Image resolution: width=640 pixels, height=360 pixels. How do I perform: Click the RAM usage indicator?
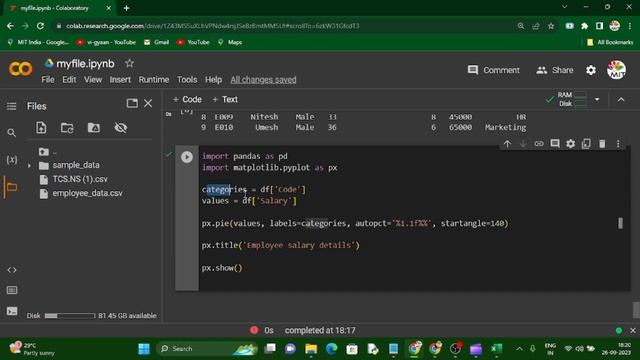click(572, 95)
